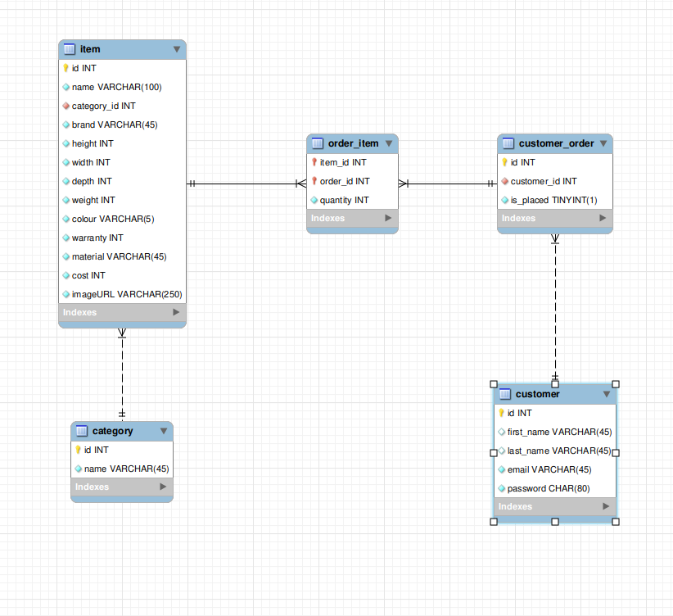
Task: Select the depth INT column
Action: point(122,181)
